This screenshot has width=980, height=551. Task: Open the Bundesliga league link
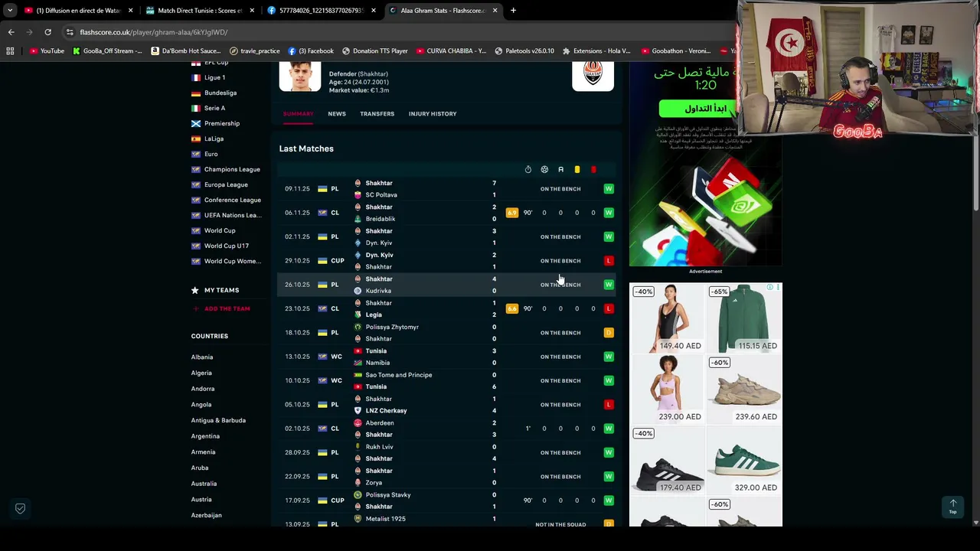tap(220, 93)
